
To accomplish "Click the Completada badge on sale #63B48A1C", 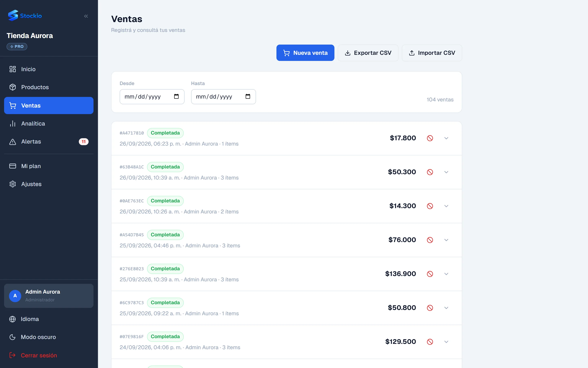I will [x=165, y=167].
